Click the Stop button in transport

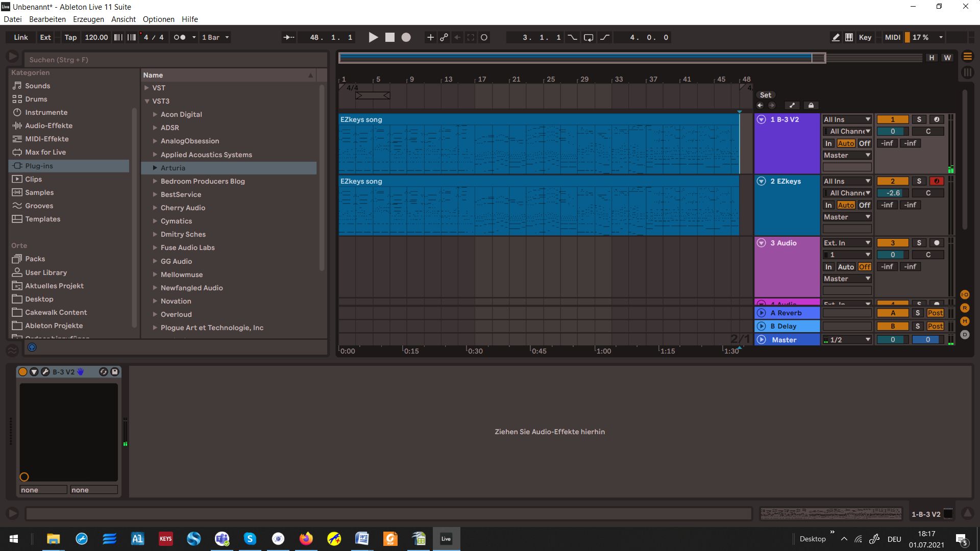coord(390,37)
